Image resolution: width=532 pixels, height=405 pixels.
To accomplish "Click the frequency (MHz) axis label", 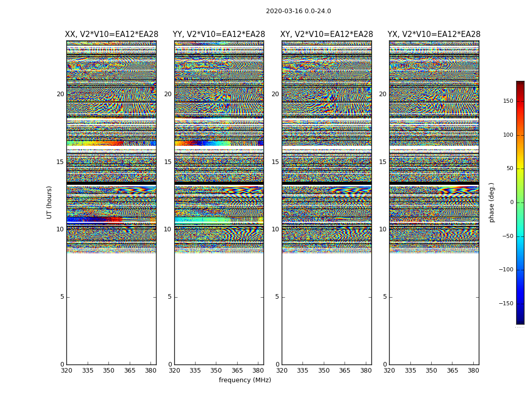I will 245,380.
